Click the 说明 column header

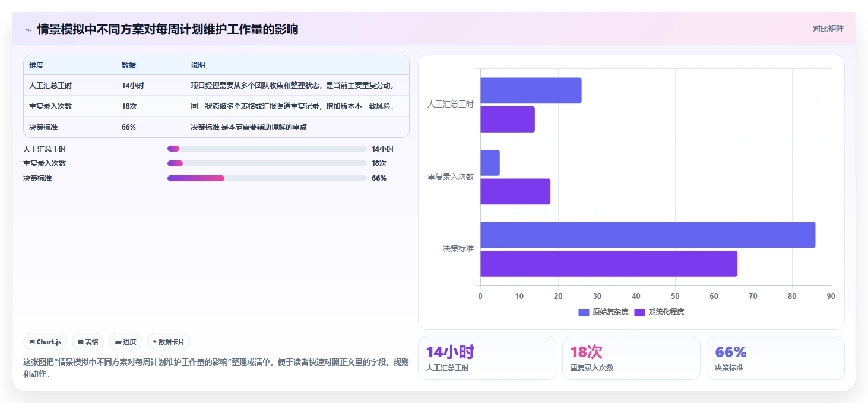point(198,65)
